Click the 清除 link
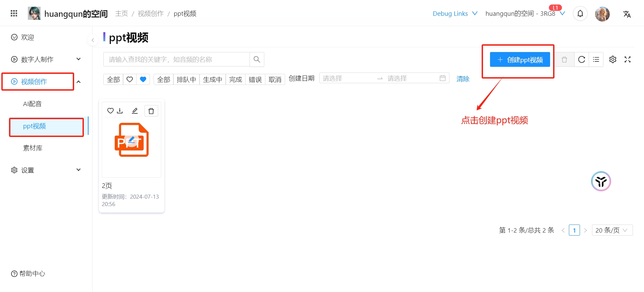Screen dimensions: 644x292 463,79
